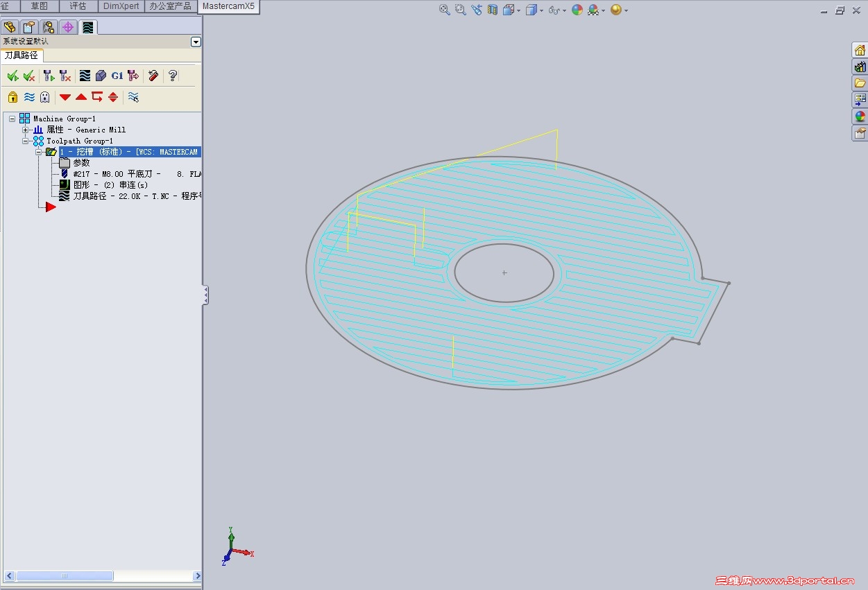Open the ConfigurationManager tab

[49, 27]
